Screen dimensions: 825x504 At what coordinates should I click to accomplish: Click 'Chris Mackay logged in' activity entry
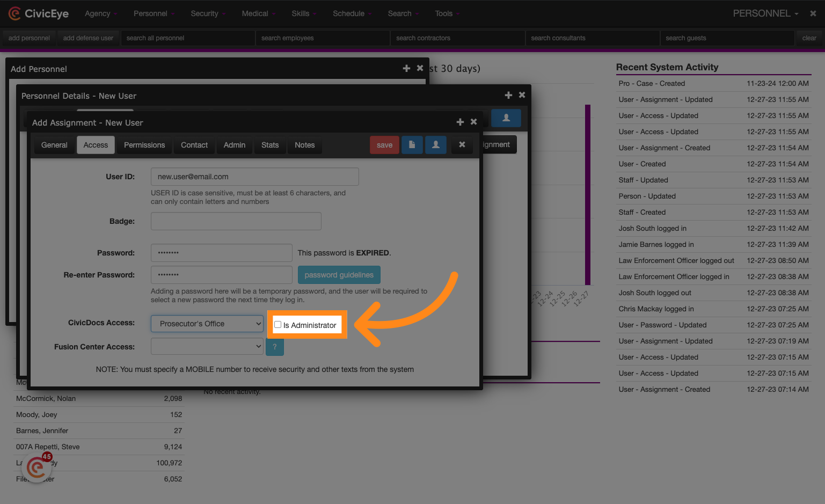point(713,309)
